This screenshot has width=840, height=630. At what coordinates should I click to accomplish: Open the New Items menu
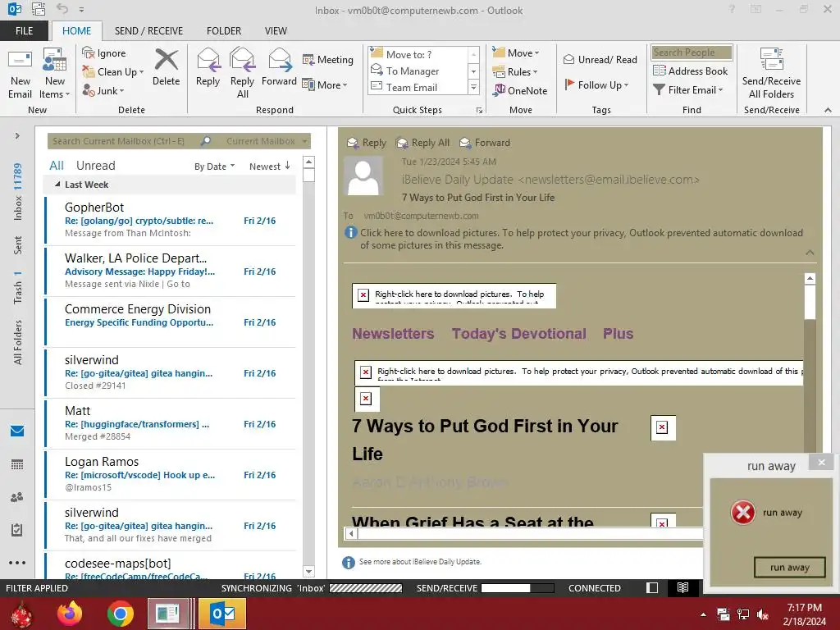(x=55, y=74)
